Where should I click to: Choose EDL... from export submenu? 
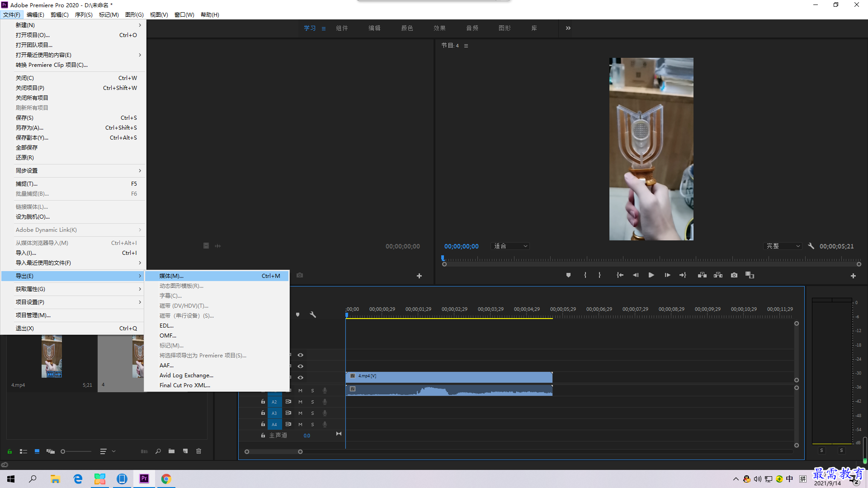point(217,326)
